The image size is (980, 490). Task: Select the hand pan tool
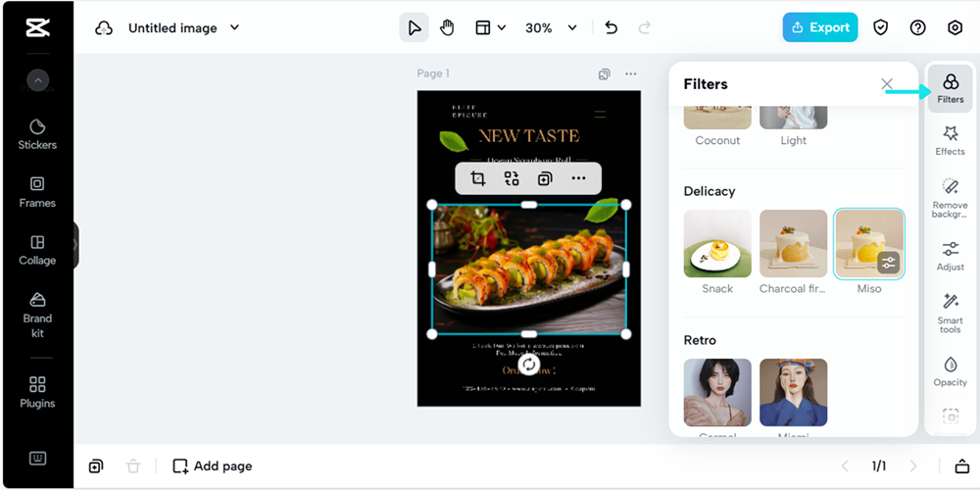pos(447,27)
